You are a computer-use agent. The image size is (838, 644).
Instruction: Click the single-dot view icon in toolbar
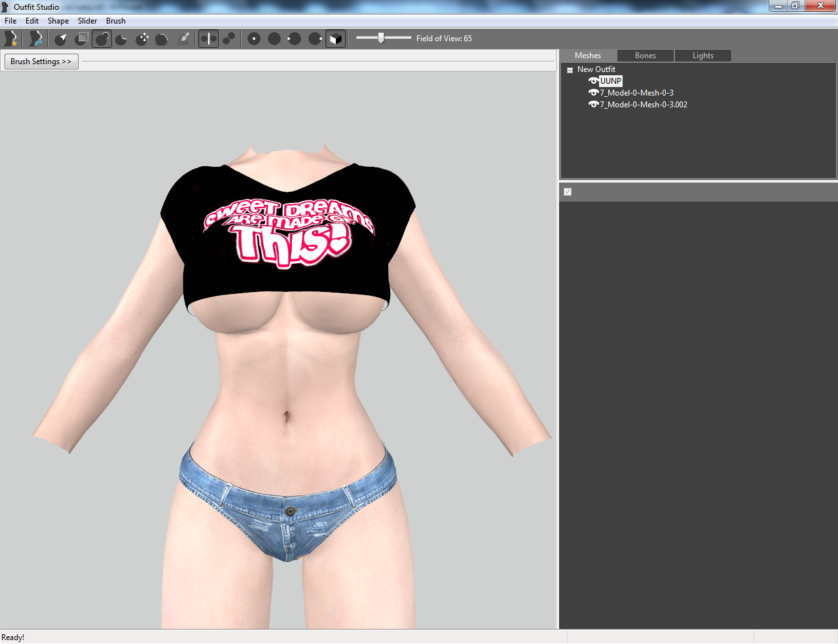click(x=254, y=39)
